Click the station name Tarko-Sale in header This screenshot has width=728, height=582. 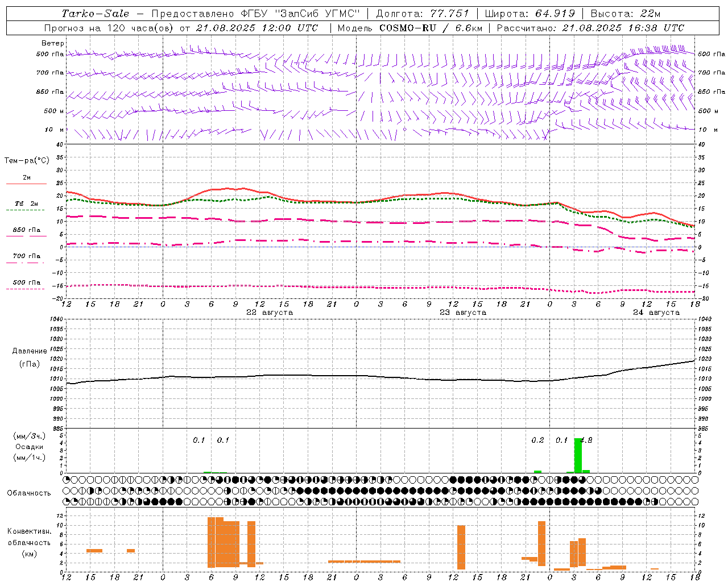[95, 14]
